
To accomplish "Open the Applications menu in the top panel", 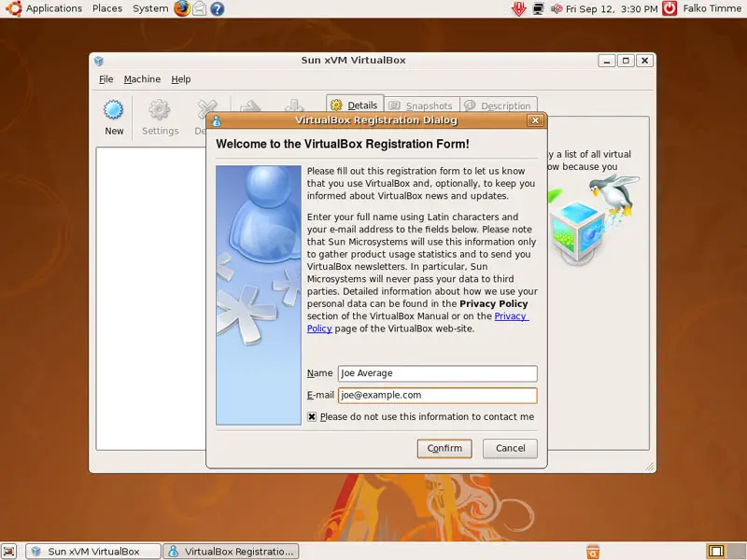I will point(53,8).
